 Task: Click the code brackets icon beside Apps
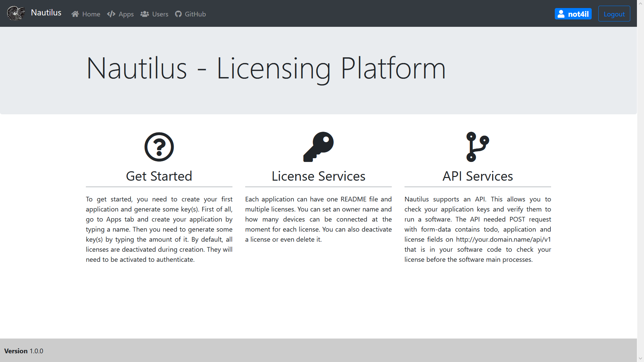tap(111, 14)
